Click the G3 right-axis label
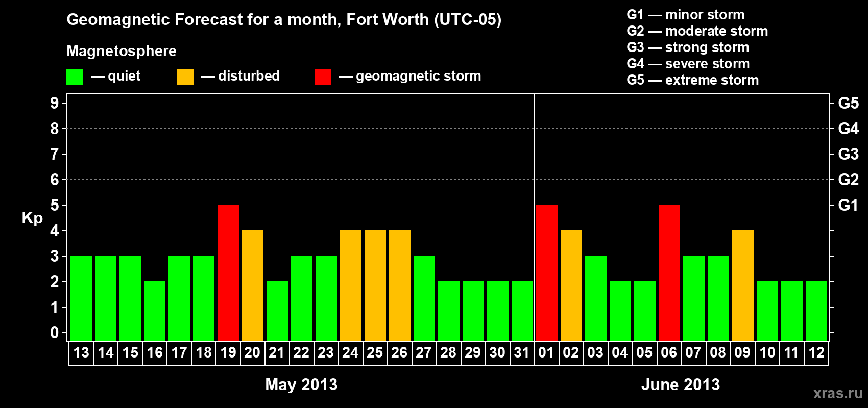868x408 pixels. pos(849,154)
